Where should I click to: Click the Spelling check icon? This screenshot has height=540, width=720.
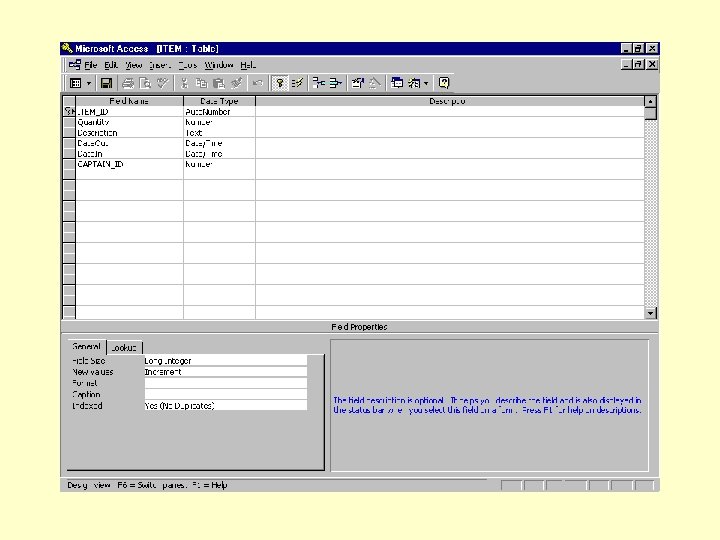click(x=162, y=83)
